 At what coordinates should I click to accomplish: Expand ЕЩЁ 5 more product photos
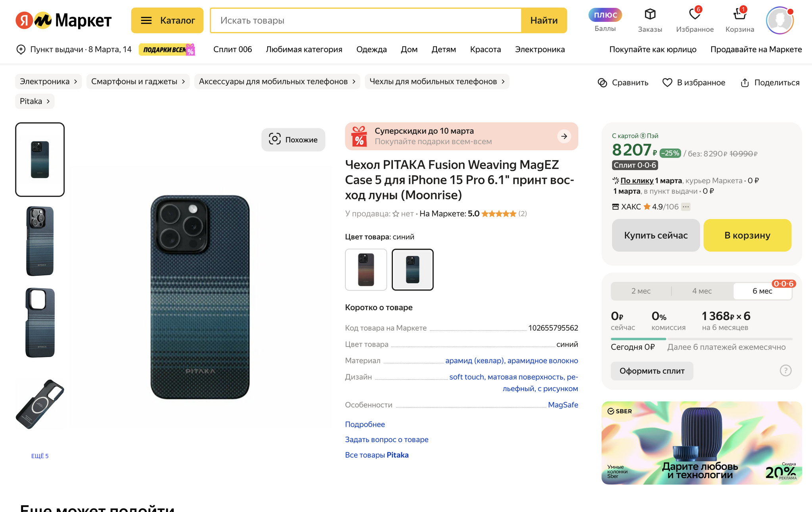tap(40, 456)
